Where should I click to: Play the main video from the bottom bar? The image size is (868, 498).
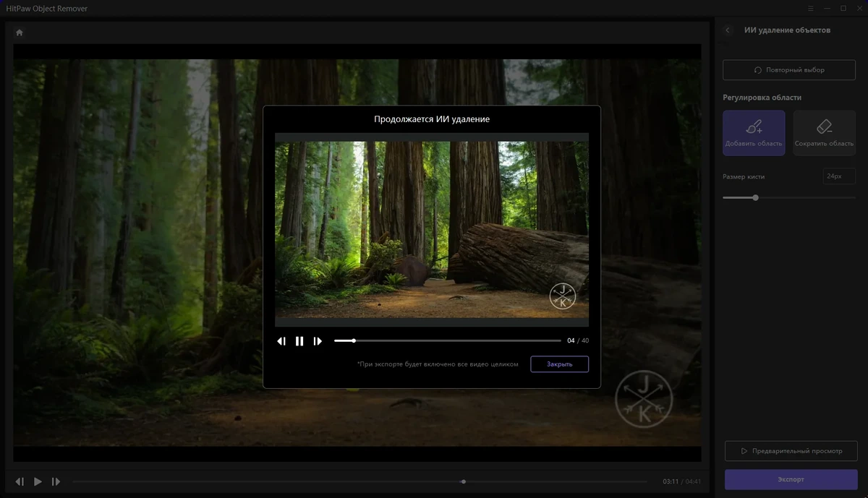click(38, 481)
